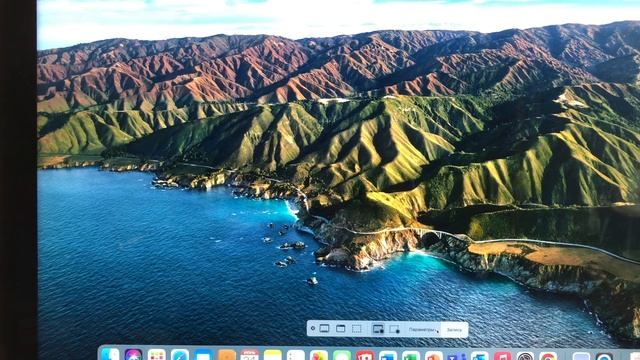Select Capture Selected Window mode icon

pyautogui.click(x=340, y=329)
